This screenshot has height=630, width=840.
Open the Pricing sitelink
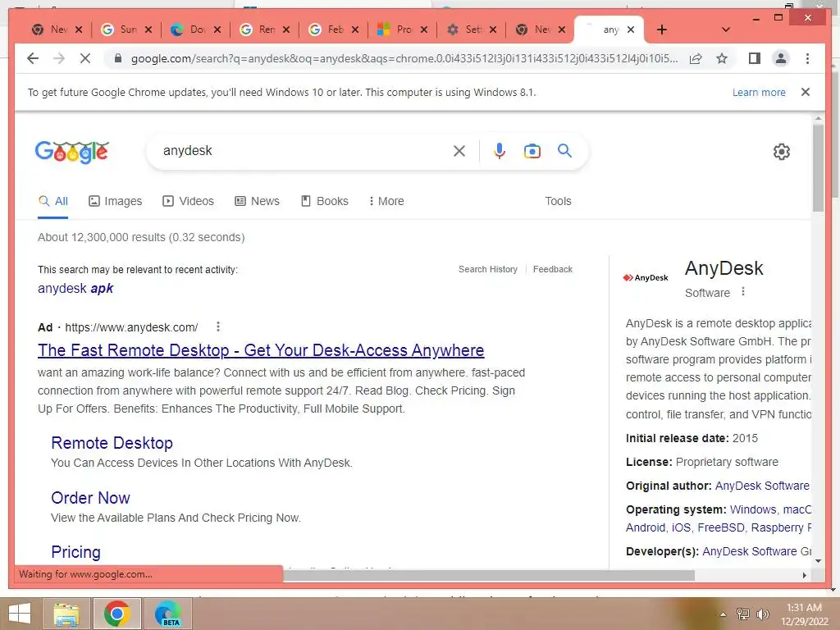point(75,552)
